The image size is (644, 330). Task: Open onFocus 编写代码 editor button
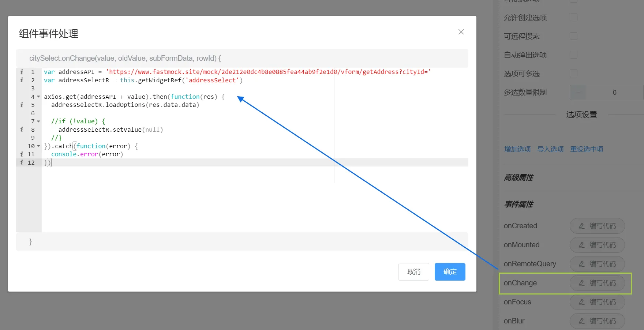[x=597, y=302]
